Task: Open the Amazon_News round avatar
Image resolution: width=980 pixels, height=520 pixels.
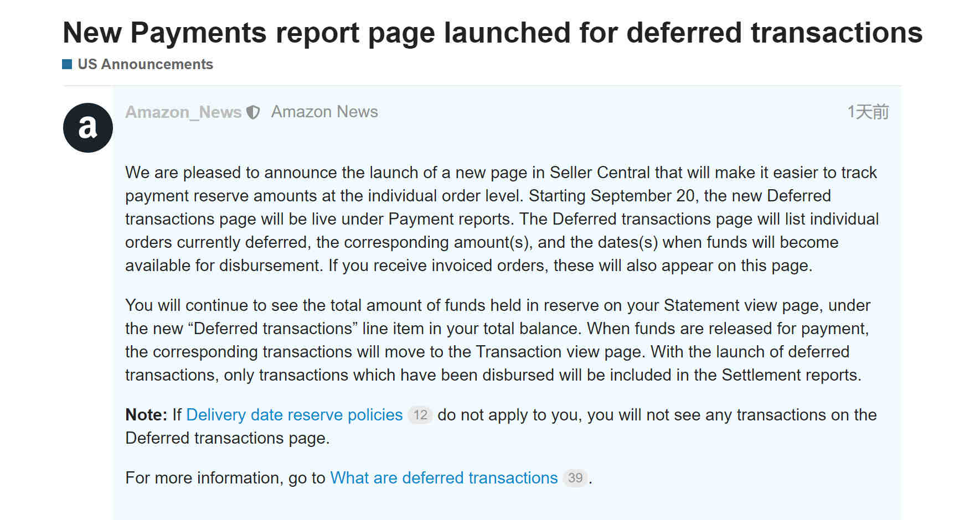Action: (87, 128)
